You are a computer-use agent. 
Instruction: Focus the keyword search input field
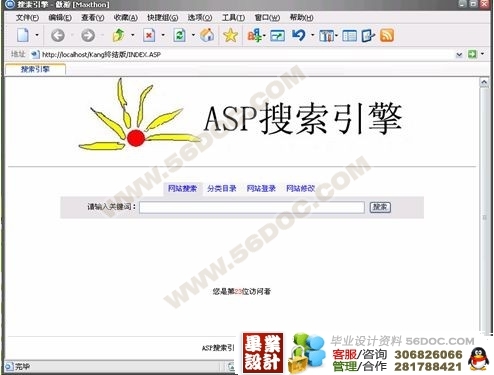pyautogui.click(x=252, y=207)
